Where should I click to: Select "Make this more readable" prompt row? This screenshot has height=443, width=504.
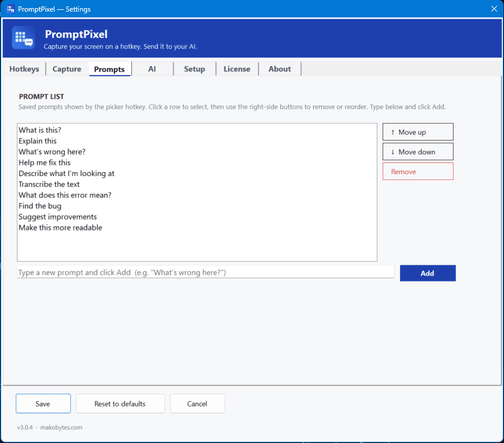197,228
